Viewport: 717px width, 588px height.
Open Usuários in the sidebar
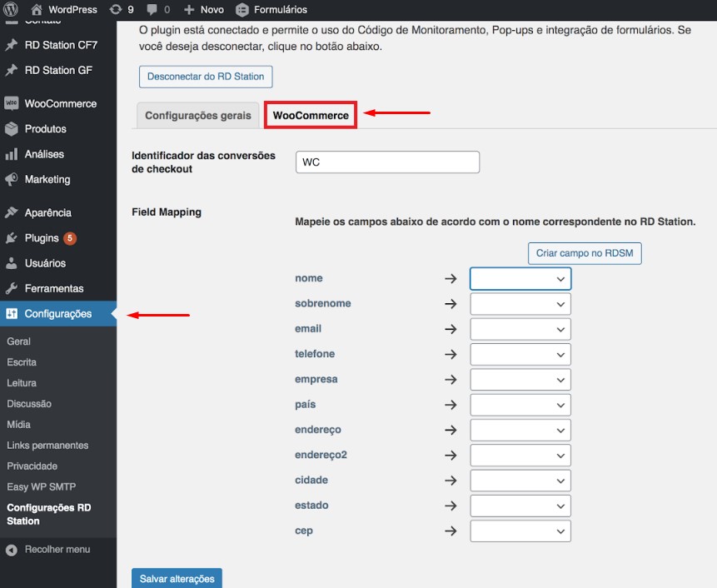pyautogui.click(x=45, y=263)
